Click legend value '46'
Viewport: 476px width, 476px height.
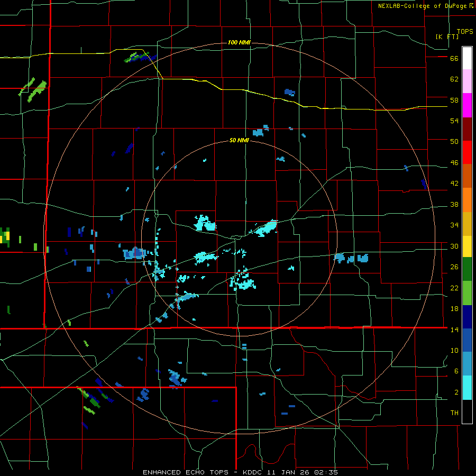tap(454, 163)
